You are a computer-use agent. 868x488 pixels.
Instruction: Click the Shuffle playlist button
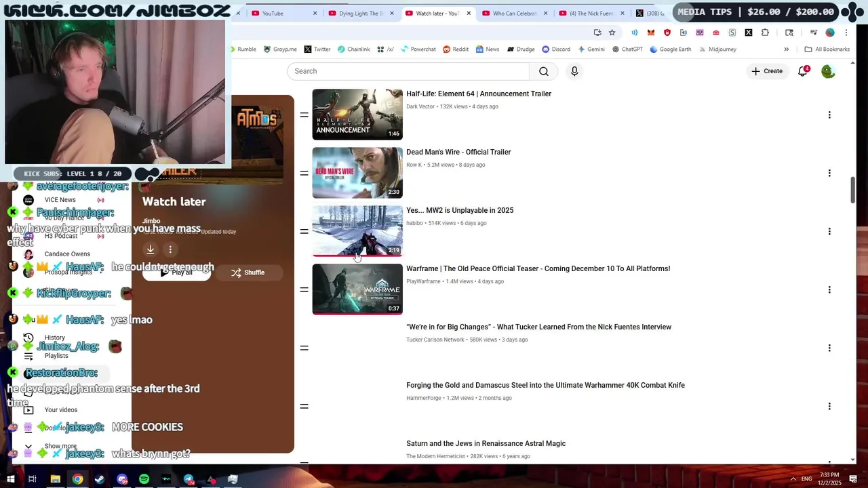[x=248, y=272]
